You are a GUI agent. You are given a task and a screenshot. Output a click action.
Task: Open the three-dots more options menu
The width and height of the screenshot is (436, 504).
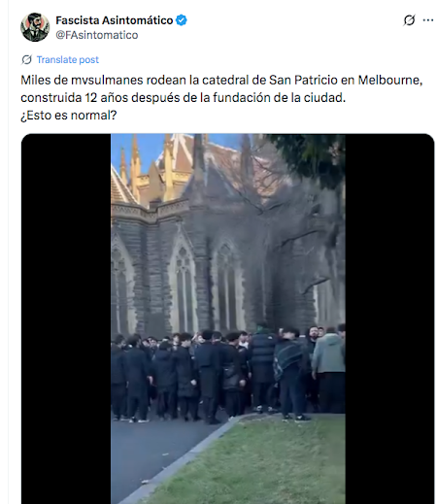428,20
